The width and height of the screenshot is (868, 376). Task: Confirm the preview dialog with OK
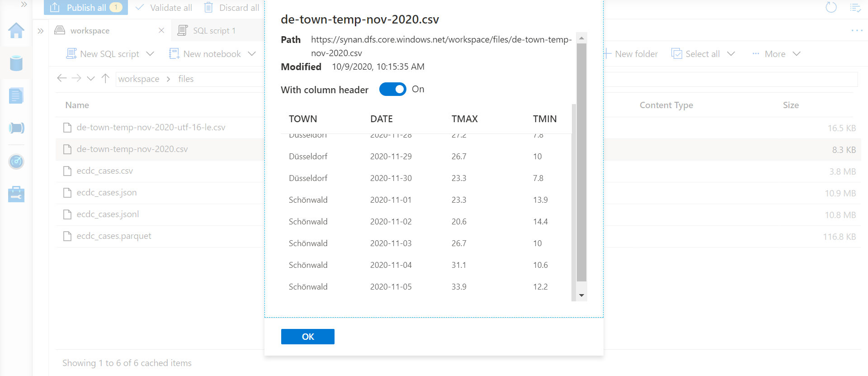307,337
